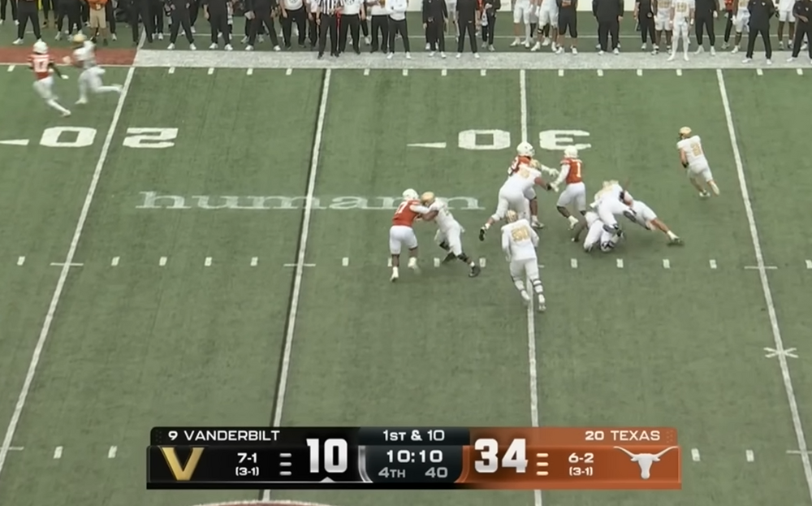Screen dimensions: 812x506
Task: Click the Texas score of 34
Action: pos(501,456)
